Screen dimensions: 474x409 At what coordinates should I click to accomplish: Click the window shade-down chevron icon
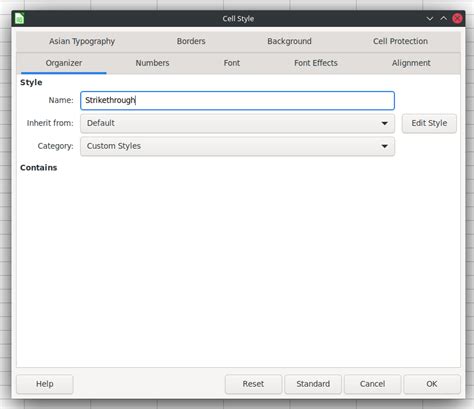pyautogui.click(x=430, y=19)
